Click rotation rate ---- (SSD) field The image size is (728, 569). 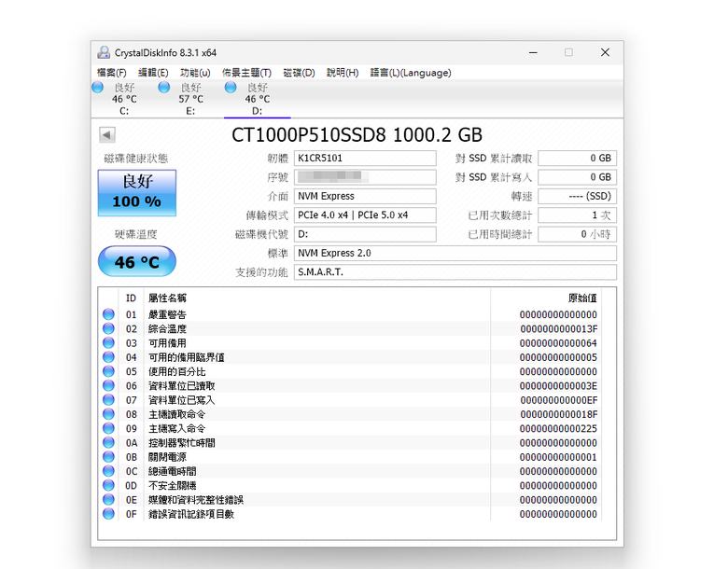point(577,196)
